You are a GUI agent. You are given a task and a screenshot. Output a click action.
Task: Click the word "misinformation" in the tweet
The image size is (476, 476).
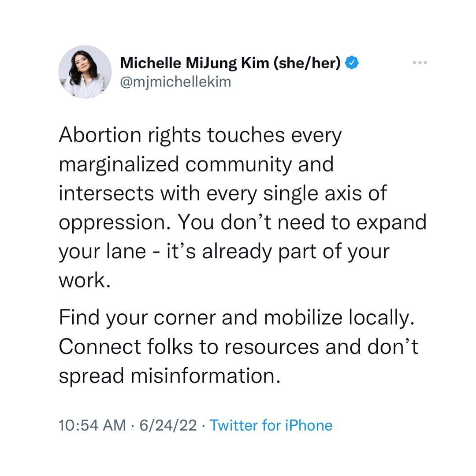tap(205, 376)
